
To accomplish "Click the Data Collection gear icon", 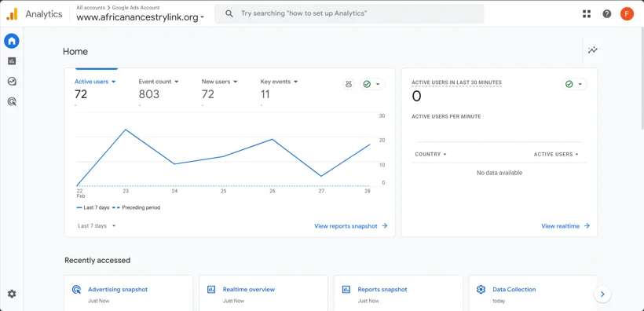I will pos(481,289).
